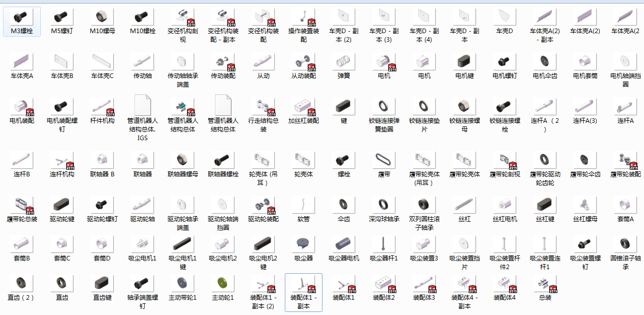Click the 吸尘器杆1 rod icon
Viewport: 644px width, 315px height.
point(384,244)
